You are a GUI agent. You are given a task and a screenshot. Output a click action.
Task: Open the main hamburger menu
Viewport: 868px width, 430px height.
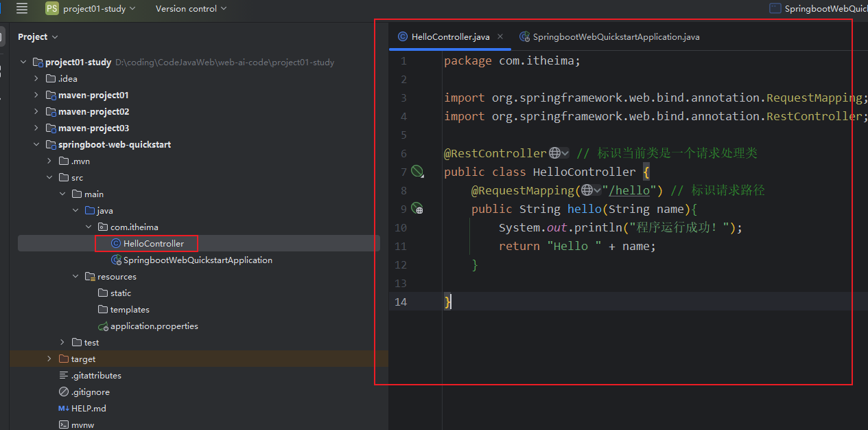(22, 8)
